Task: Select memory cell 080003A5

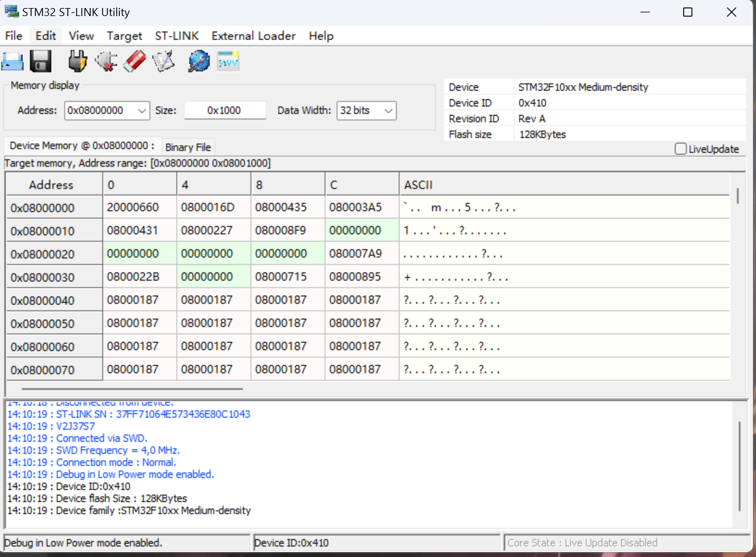Action: point(362,207)
